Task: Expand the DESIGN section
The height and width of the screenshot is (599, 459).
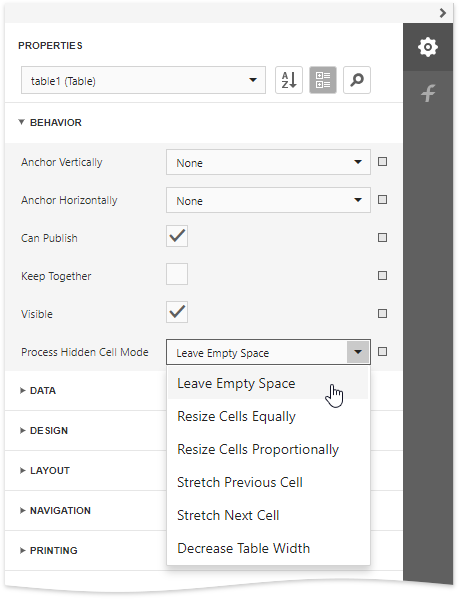Action: tap(44, 431)
